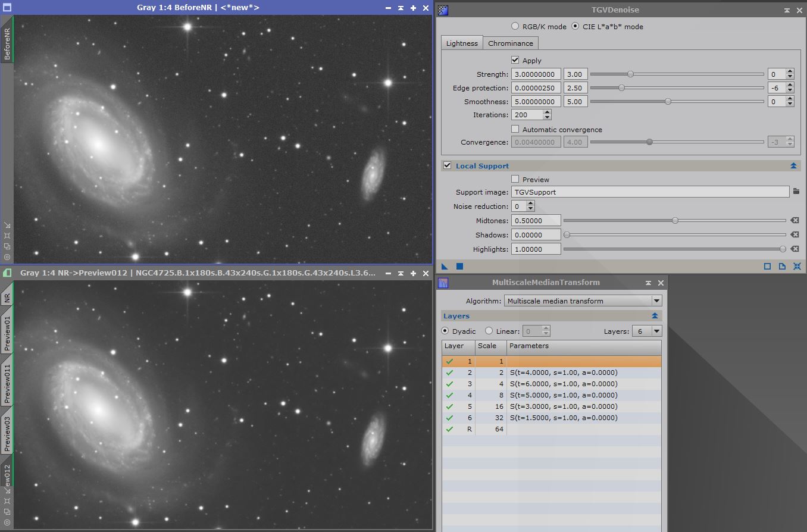This screenshot has width=807, height=532.
Task: Click the zoom-to-fit icon in BeforeNR window
Action: [x=7, y=236]
